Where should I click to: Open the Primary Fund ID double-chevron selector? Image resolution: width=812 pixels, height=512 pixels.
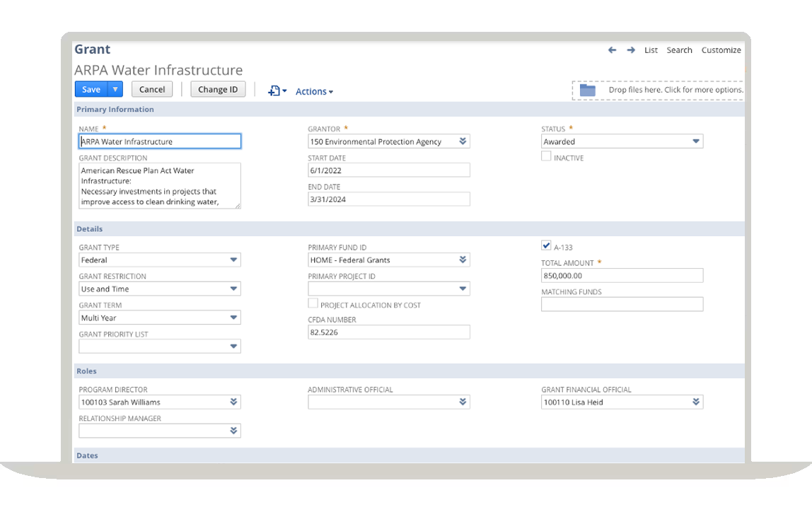(x=463, y=260)
